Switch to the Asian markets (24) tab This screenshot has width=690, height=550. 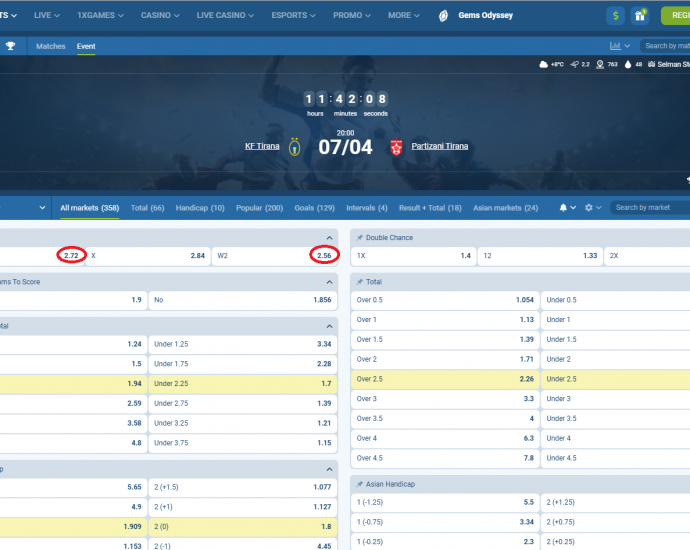pos(505,208)
